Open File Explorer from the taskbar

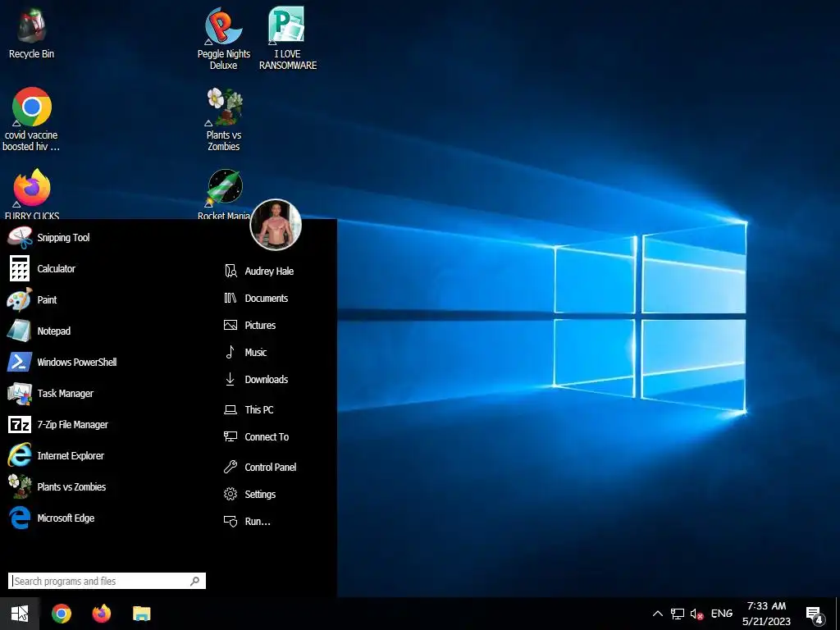(x=141, y=614)
